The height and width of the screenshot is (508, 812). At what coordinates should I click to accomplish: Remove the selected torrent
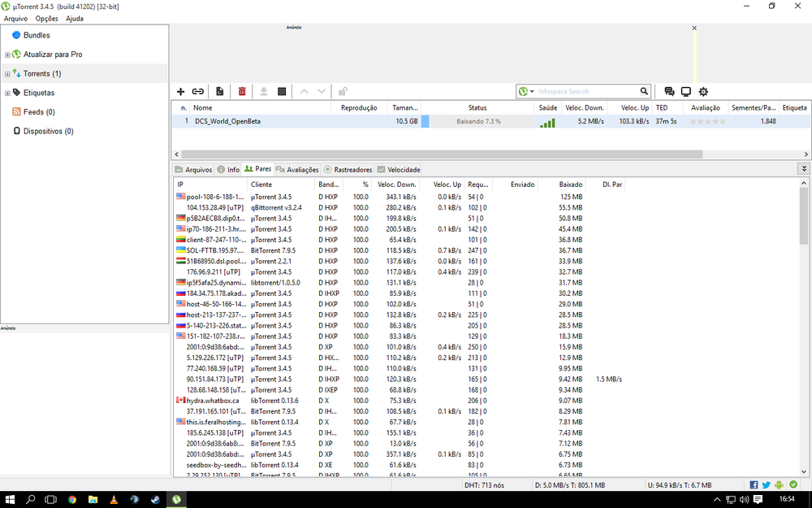pos(241,91)
